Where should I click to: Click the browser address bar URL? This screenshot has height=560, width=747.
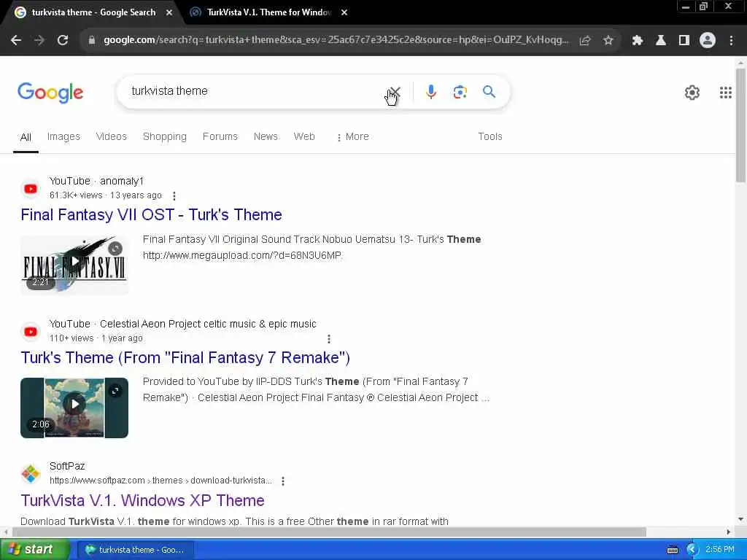[x=336, y=40]
